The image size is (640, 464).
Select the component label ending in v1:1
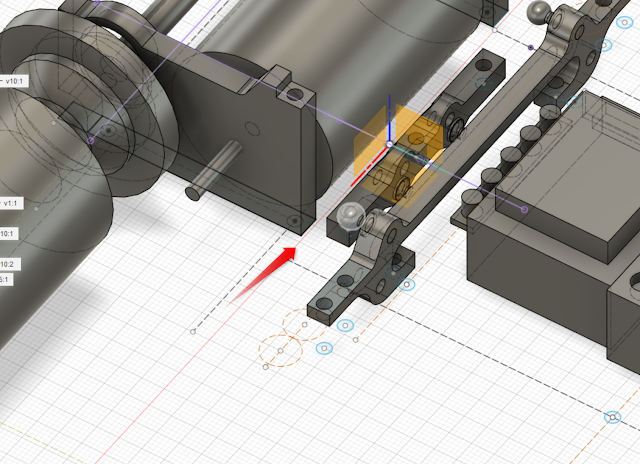tap(11, 203)
